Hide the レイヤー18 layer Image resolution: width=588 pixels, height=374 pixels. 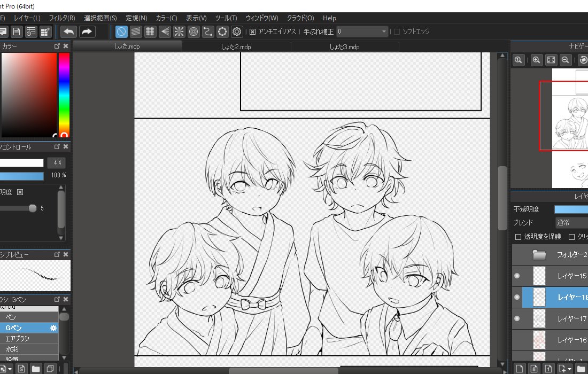click(517, 297)
